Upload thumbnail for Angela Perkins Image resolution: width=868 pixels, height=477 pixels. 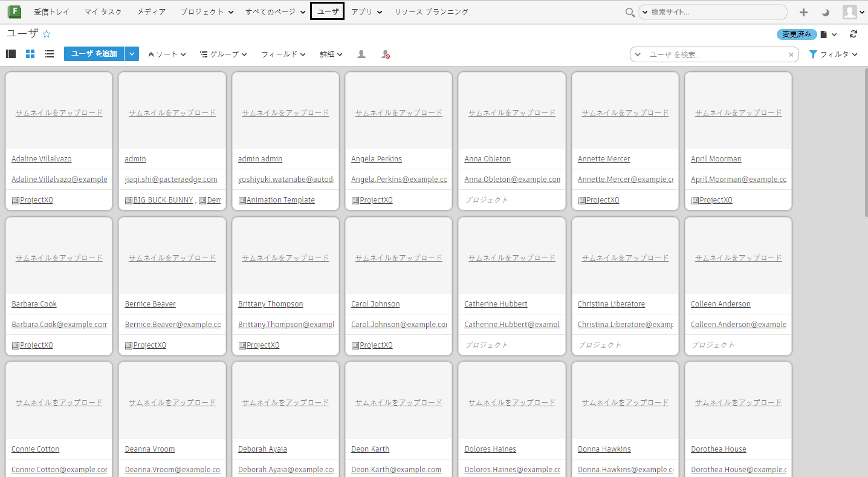click(x=399, y=112)
